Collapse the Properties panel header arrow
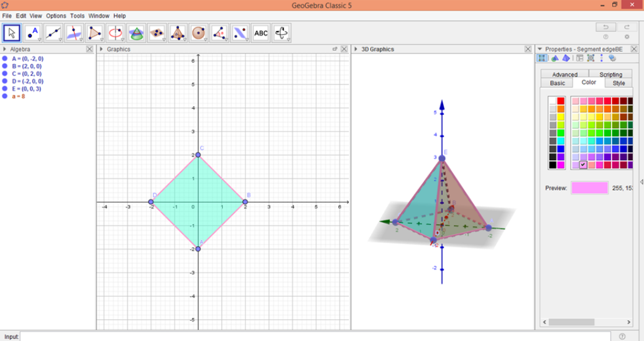 [x=540, y=49]
